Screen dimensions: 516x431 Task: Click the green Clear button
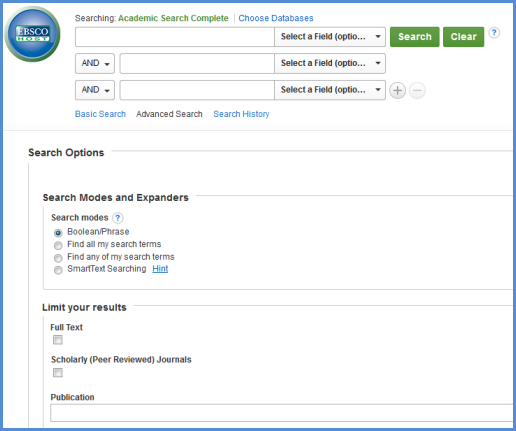point(463,37)
